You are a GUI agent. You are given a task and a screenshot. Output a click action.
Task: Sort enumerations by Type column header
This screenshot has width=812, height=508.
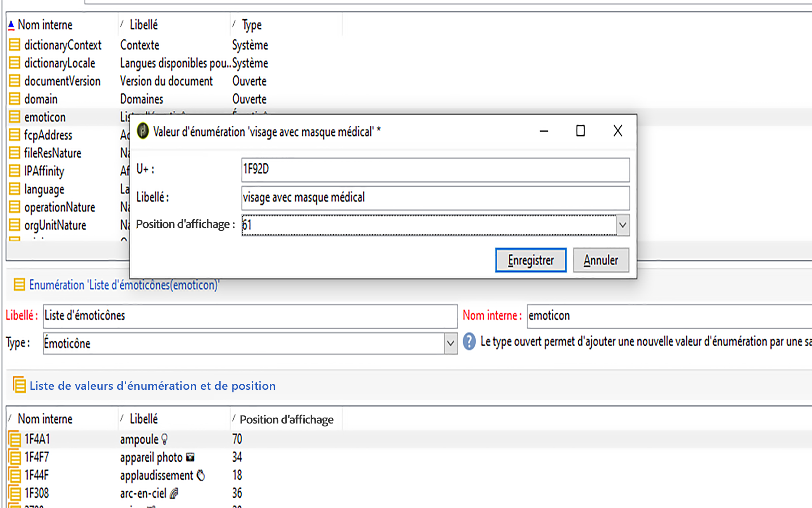[x=251, y=25]
